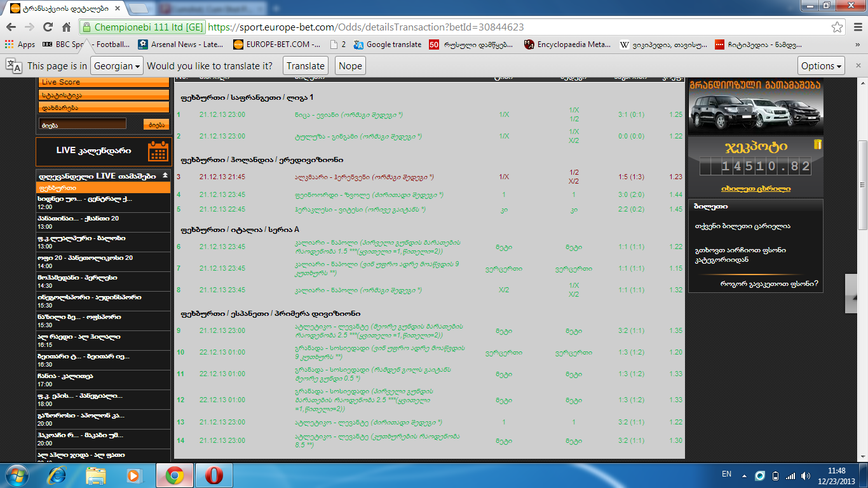Open Windows Explorer from the taskbar
The image size is (868, 488).
(96, 475)
